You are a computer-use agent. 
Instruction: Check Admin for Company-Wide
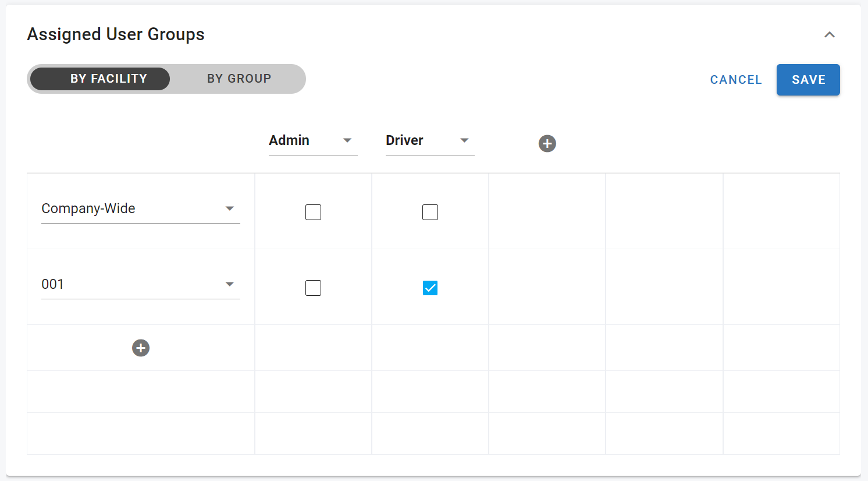coord(313,212)
